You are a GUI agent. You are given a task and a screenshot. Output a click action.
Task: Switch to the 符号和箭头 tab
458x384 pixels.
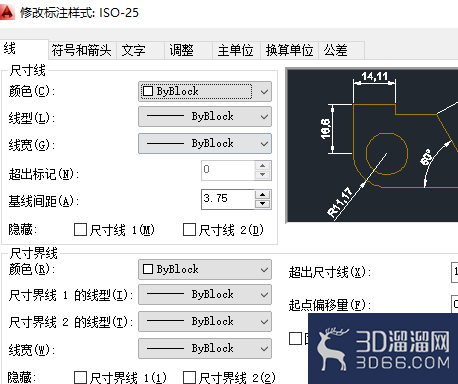point(82,50)
